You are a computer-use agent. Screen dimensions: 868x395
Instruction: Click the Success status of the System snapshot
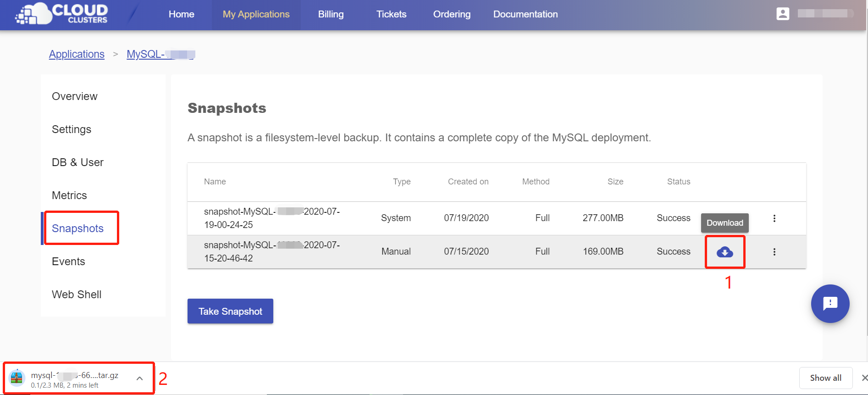point(674,218)
